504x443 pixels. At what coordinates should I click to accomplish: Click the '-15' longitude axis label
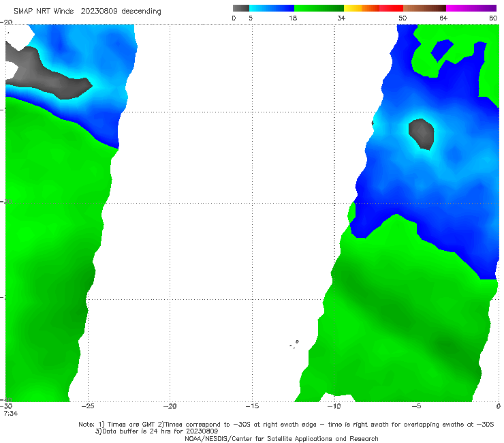252,406
